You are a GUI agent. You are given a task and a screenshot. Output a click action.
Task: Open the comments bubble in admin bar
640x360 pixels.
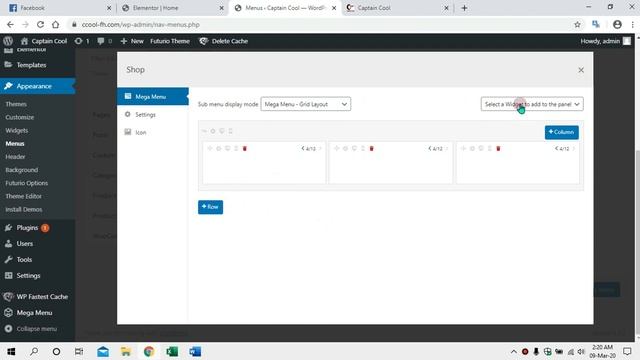click(x=104, y=41)
